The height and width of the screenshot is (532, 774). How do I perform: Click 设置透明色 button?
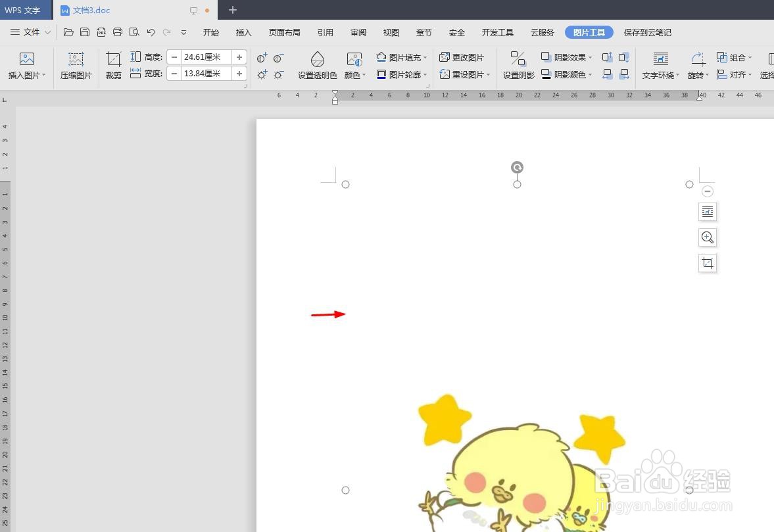[x=318, y=66]
